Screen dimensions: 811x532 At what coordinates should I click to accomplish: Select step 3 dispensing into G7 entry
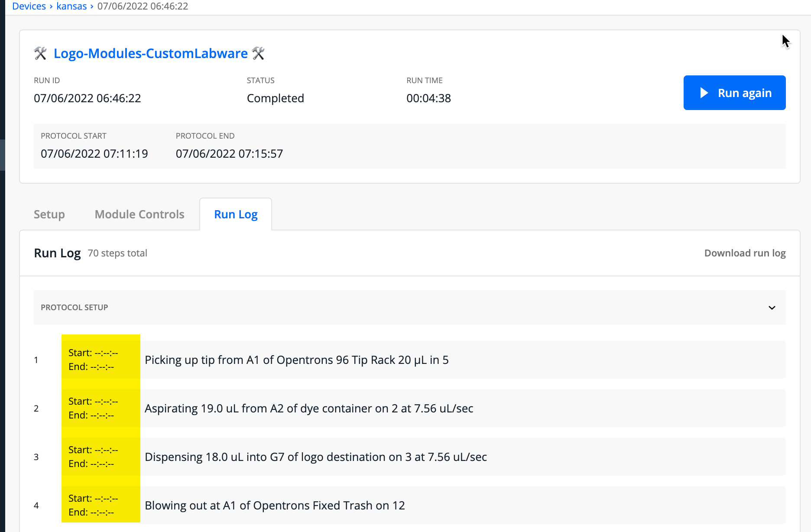pyautogui.click(x=315, y=457)
